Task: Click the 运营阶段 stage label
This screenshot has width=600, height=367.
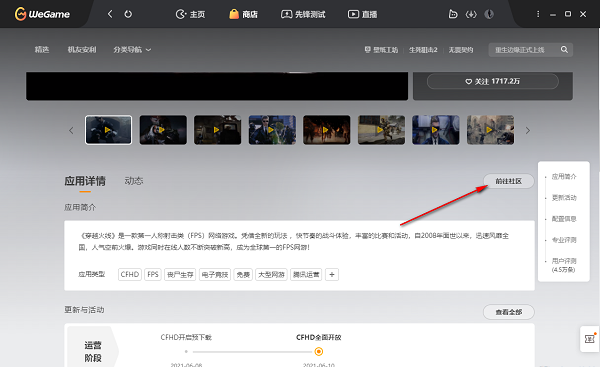Action: (x=93, y=351)
